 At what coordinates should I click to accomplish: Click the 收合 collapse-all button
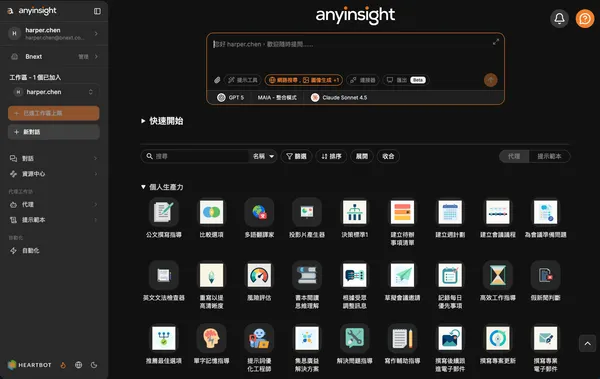(x=388, y=156)
